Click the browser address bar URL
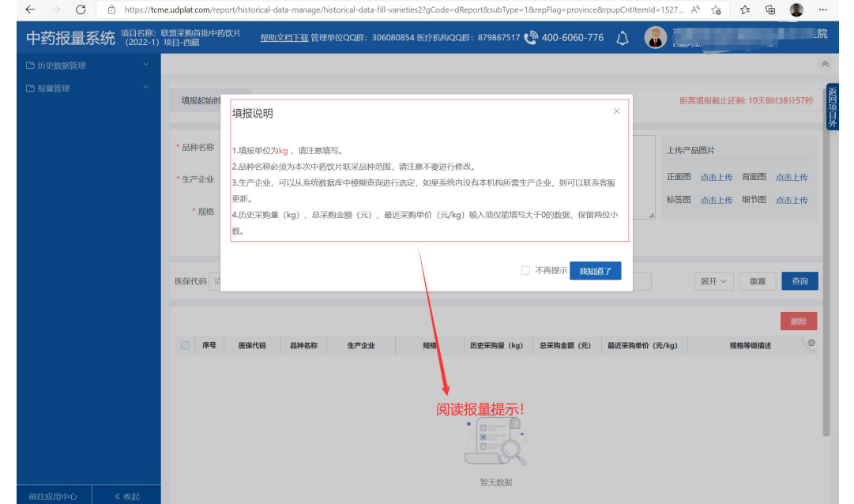The height and width of the screenshot is (504, 854). [403, 9]
